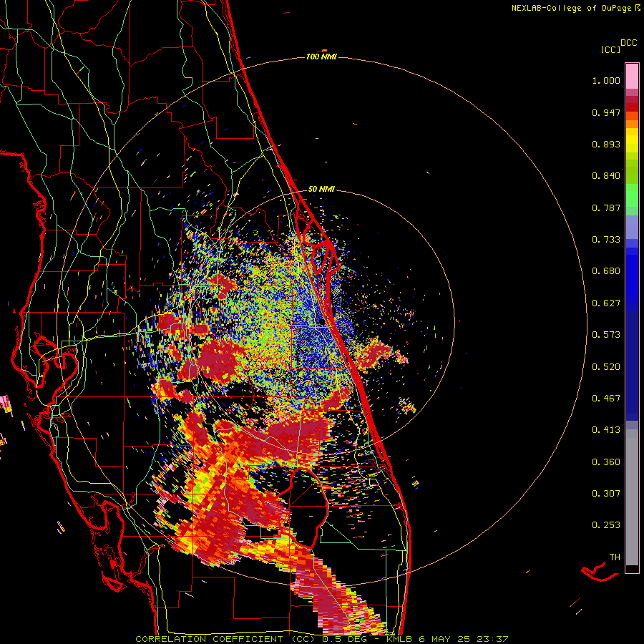Select the 0.893 scale value
644x644 pixels.
coord(606,144)
